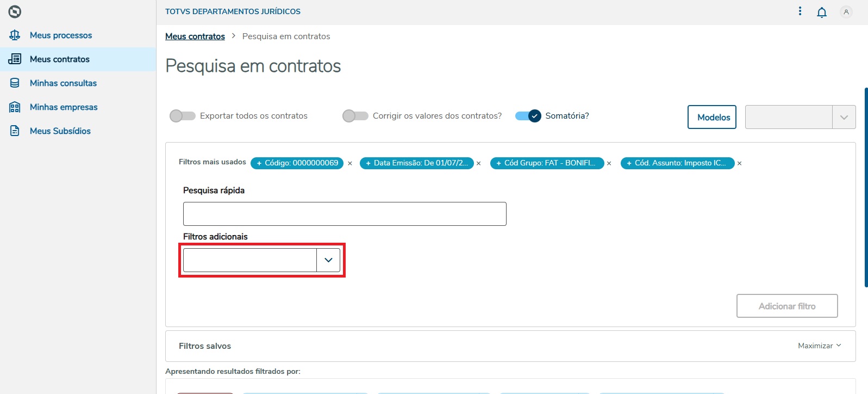Open the Filtros adicionais dropdown
The width and height of the screenshot is (868, 394).
pos(328,260)
